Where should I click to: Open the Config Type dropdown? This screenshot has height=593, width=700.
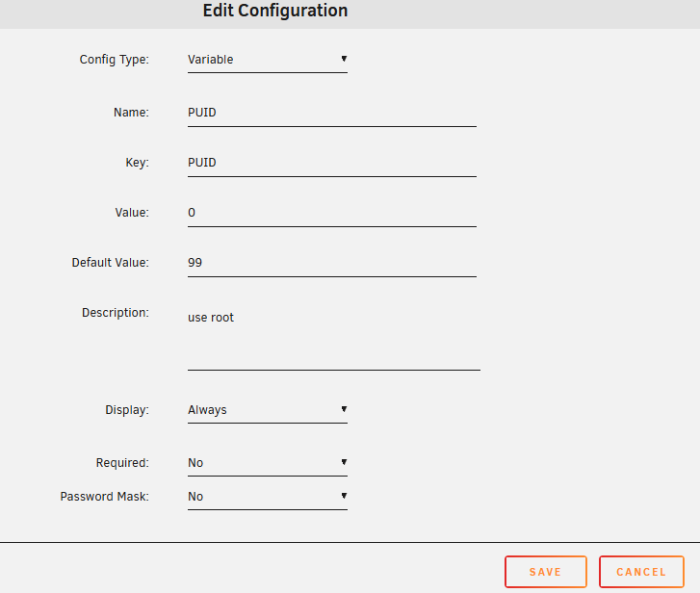[268, 60]
